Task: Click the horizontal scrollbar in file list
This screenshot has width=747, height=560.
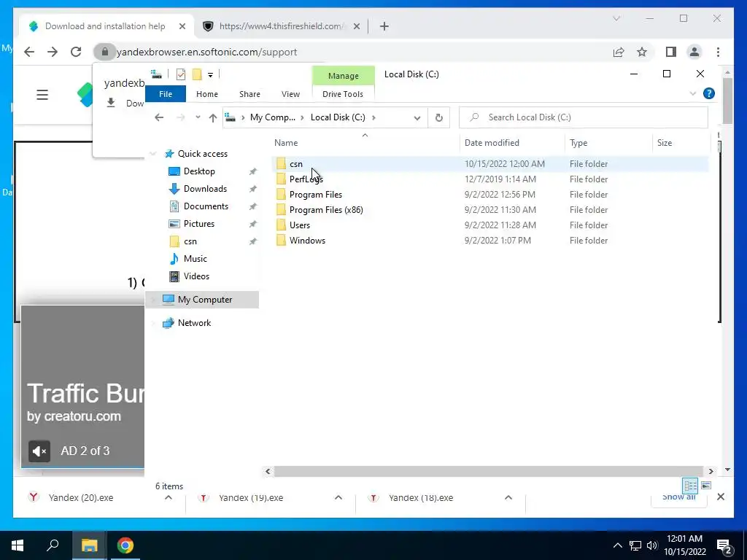Action: pyautogui.click(x=489, y=472)
